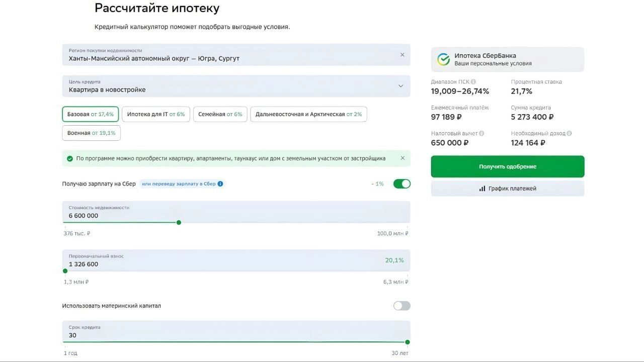Click info icon beside Налоговый вычет

click(x=481, y=134)
